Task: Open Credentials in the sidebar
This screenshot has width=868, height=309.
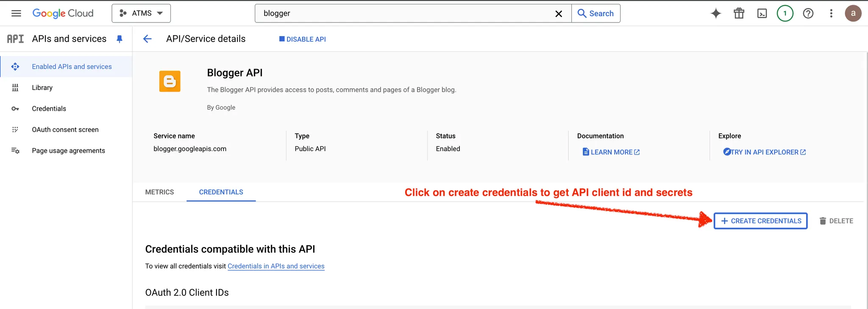Action: click(x=49, y=109)
